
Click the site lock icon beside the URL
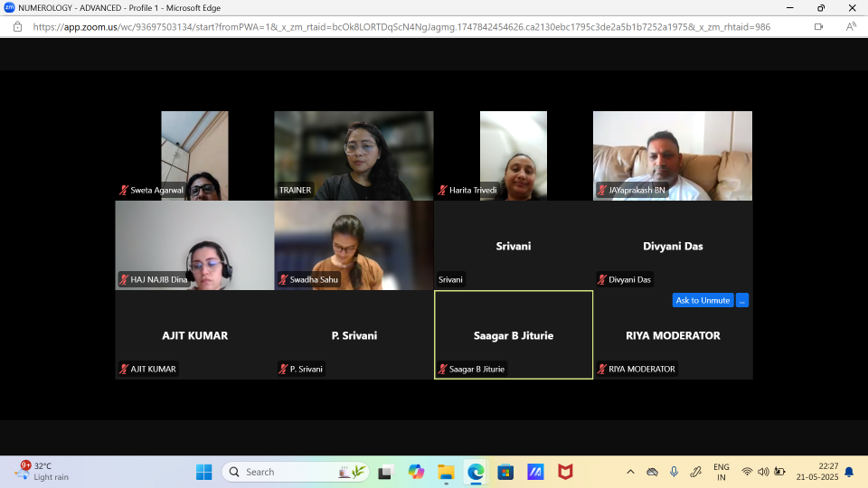click(x=17, y=27)
